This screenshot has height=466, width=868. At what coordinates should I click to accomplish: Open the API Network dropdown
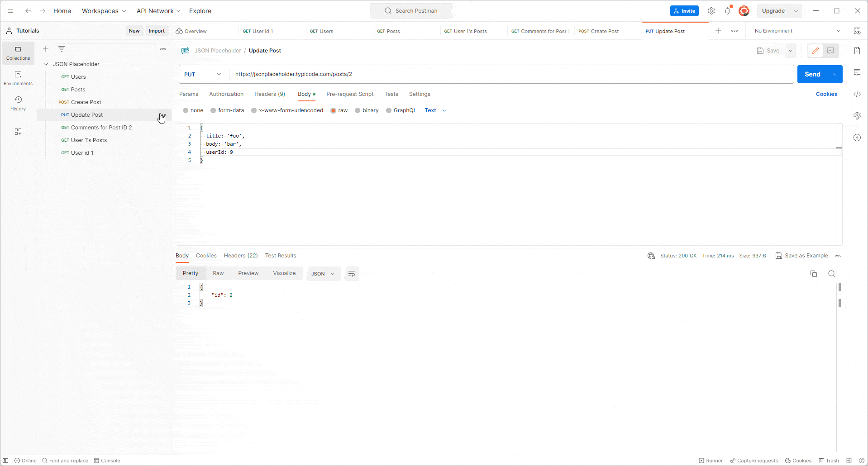click(x=158, y=11)
